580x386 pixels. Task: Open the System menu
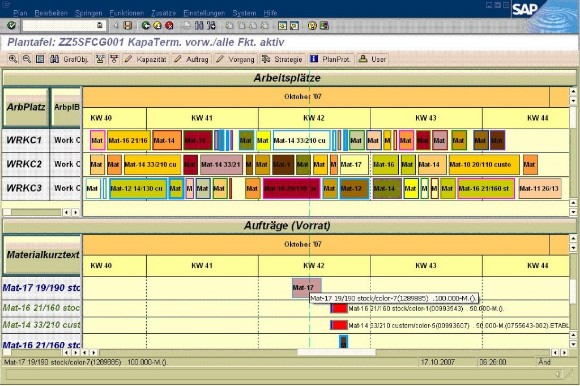click(244, 13)
